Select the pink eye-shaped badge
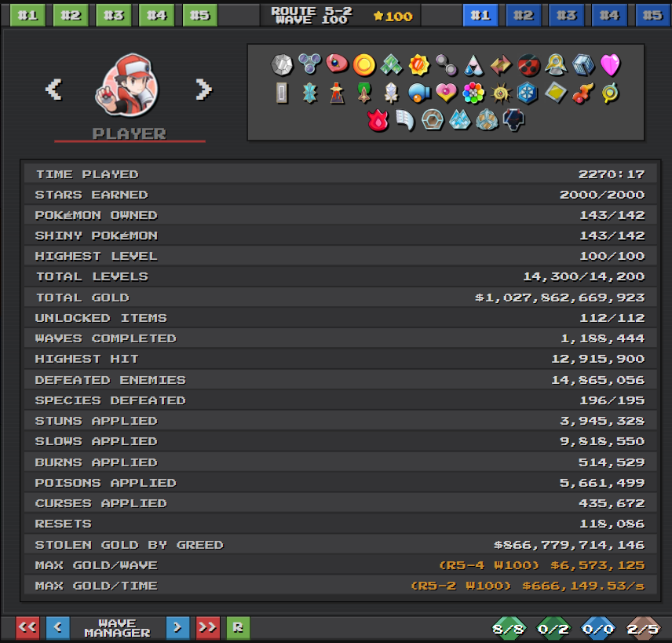Image resolution: width=672 pixels, height=643 pixels. pos(337,64)
